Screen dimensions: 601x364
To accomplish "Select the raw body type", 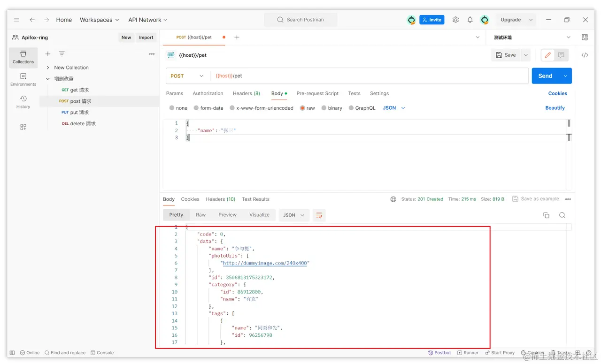I will click(308, 108).
